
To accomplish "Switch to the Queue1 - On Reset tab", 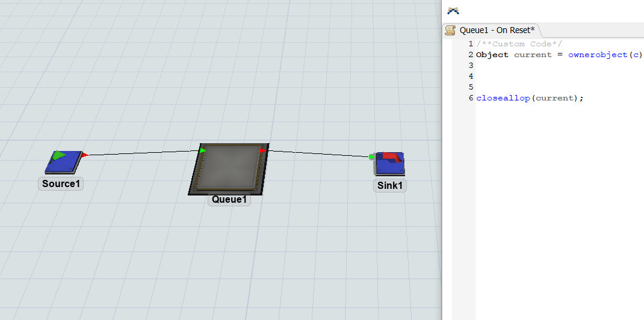I will 497,30.
